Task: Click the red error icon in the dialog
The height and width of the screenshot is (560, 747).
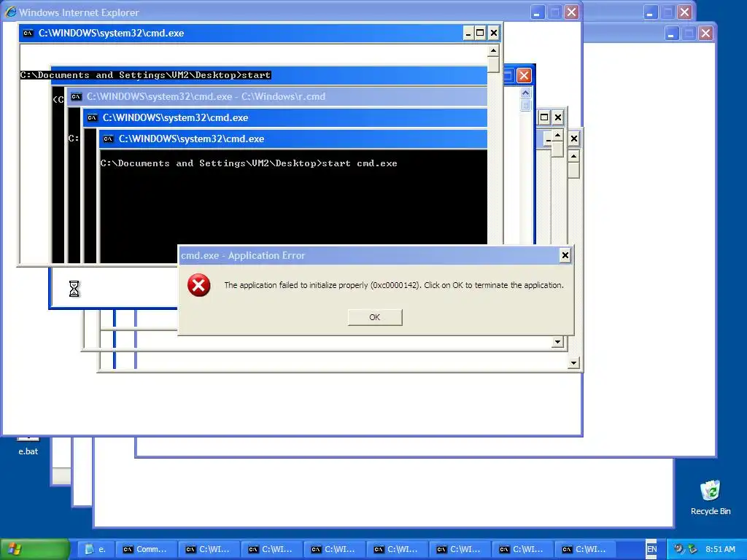Action: point(198,285)
